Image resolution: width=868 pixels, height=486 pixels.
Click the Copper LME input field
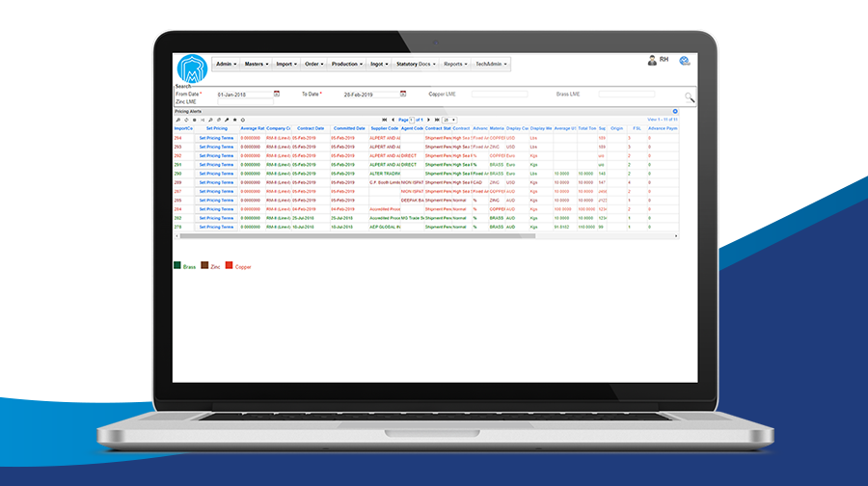499,94
